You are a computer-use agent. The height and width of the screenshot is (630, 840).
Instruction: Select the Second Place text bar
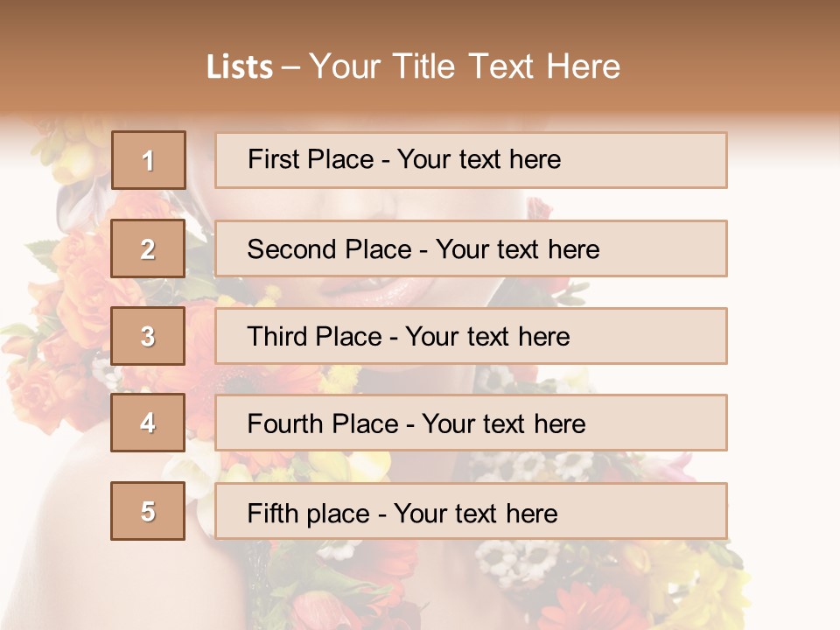pos(471,248)
